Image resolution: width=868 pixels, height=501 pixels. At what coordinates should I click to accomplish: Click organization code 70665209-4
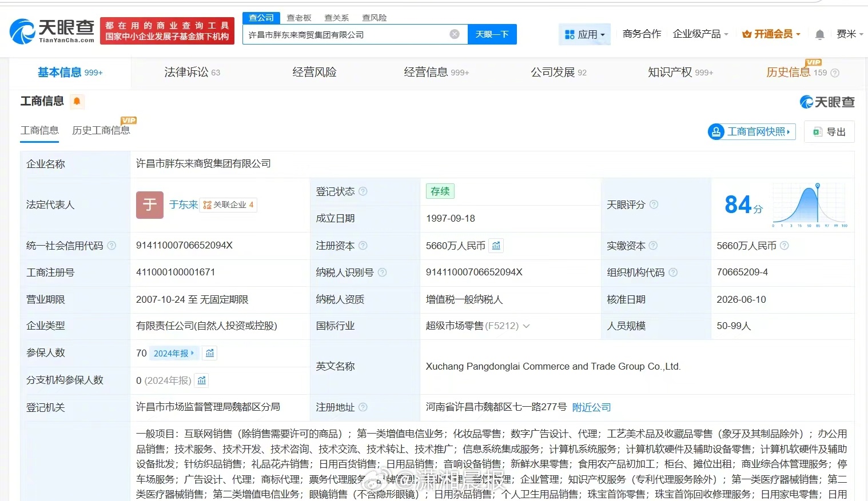coord(742,272)
